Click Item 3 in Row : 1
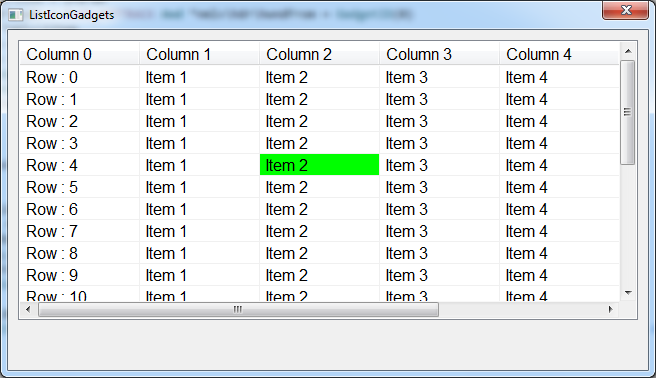Viewport: 656px width, 378px height. coord(440,100)
